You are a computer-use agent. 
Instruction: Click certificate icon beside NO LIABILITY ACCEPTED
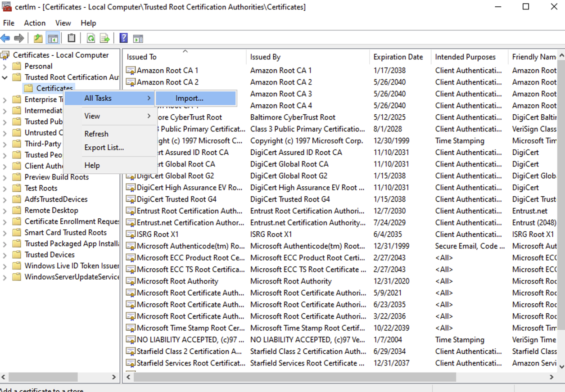click(x=131, y=339)
